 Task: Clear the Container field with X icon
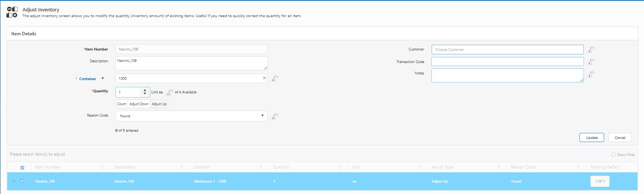pyautogui.click(x=264, y=78)
